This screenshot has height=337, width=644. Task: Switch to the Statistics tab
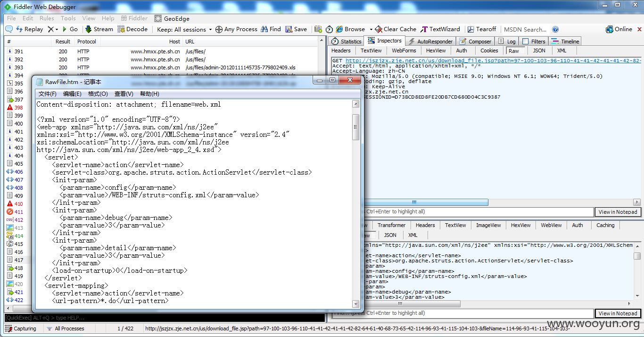[347, 42]
